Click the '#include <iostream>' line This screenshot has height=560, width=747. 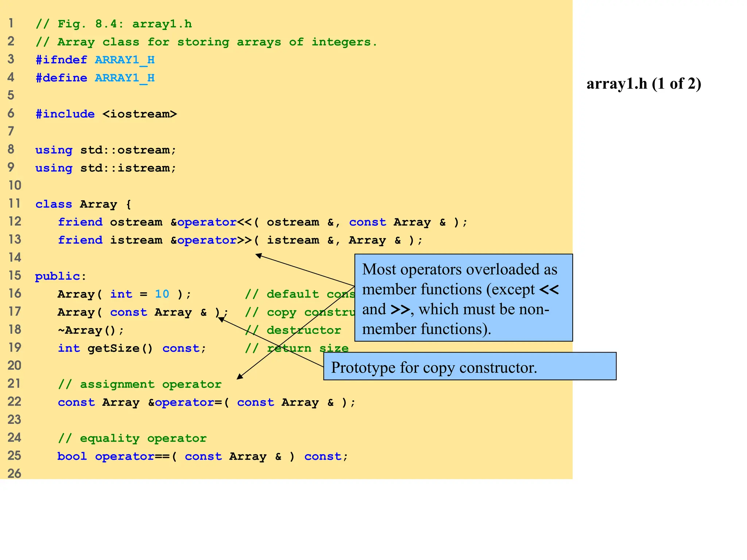pos(106,114)
